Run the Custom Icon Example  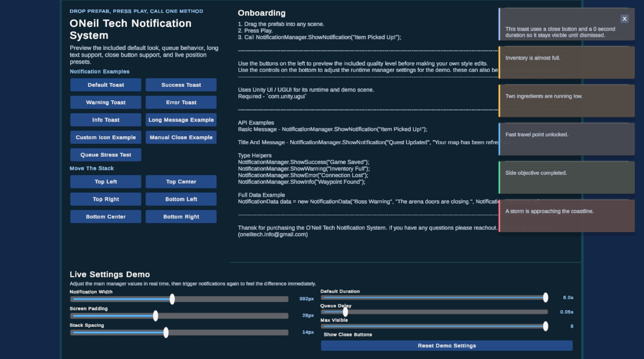[x=106, y=137]
